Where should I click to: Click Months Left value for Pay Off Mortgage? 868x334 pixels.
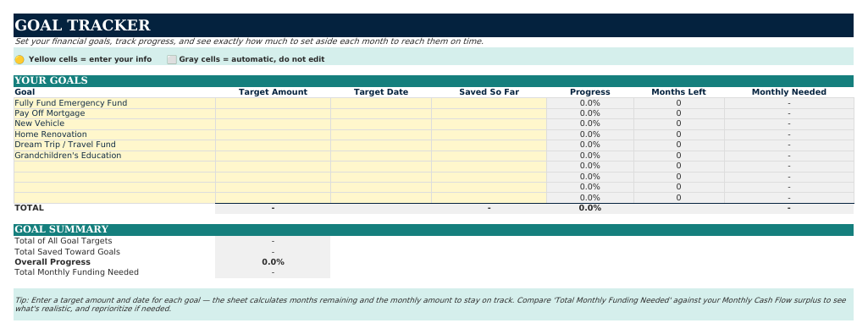click(x=678, y=113)
